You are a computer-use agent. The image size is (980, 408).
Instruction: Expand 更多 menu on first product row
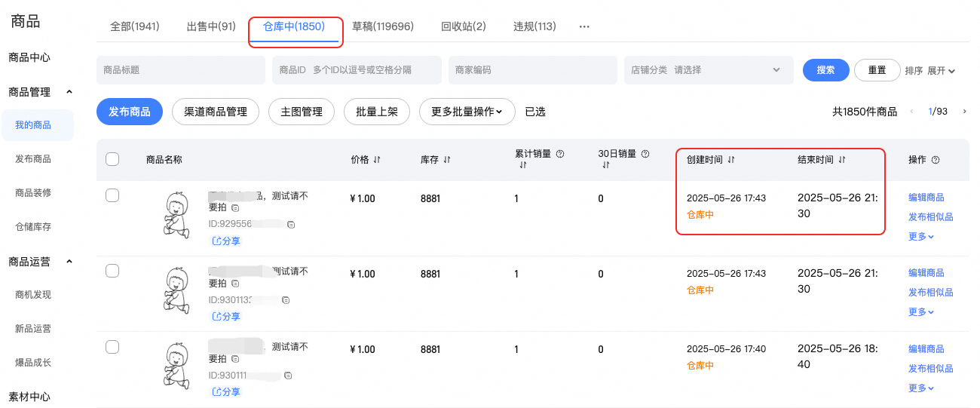coord(921,236)
